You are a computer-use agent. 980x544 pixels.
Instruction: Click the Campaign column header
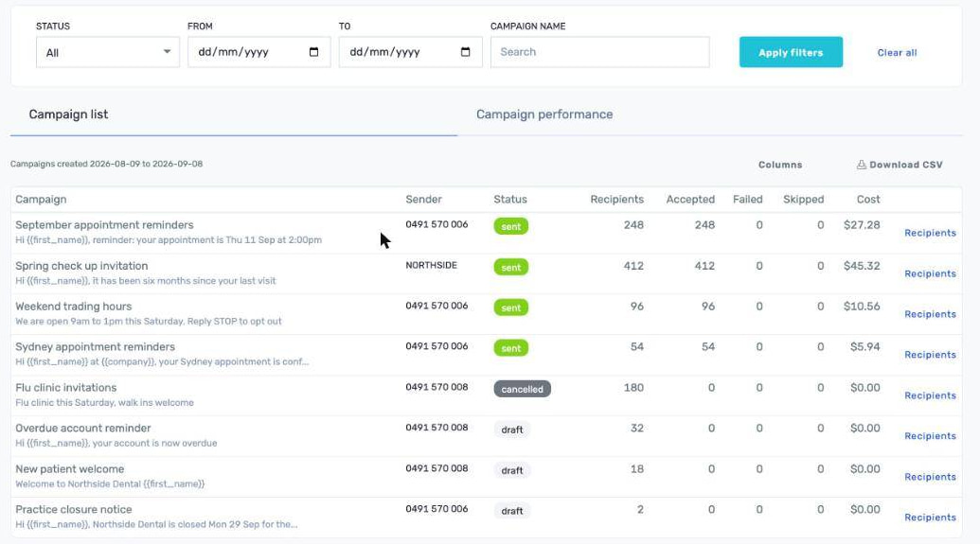(x=41, y=200)
